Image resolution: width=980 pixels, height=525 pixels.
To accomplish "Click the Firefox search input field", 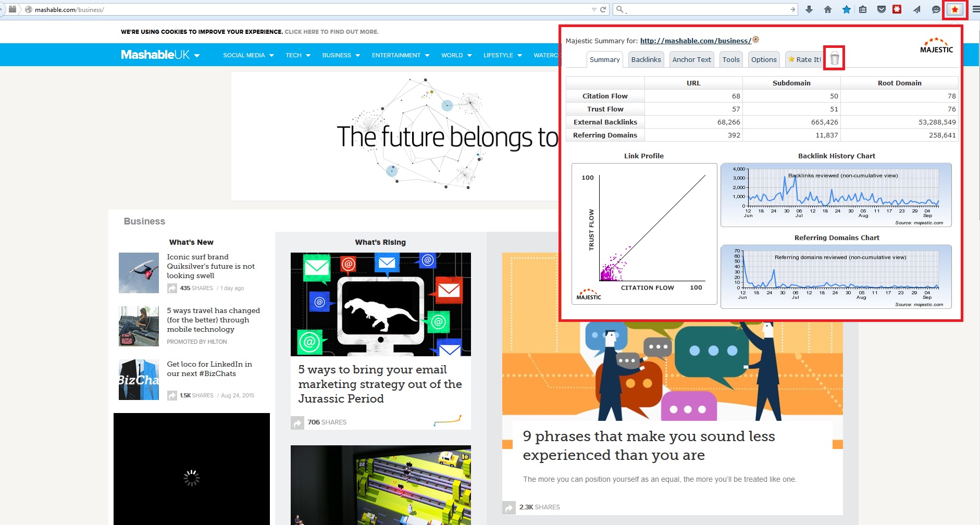I will [706, 9].
